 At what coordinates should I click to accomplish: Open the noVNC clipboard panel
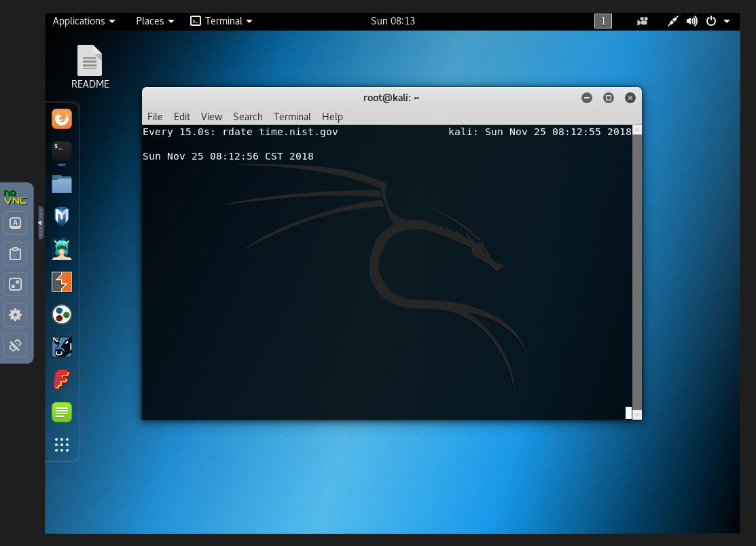pos(16,253)
